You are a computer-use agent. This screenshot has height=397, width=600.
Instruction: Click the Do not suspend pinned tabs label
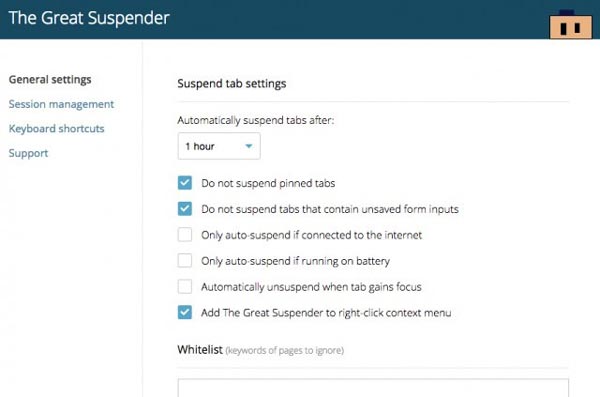pyautogui.click(x=268, y=183)
